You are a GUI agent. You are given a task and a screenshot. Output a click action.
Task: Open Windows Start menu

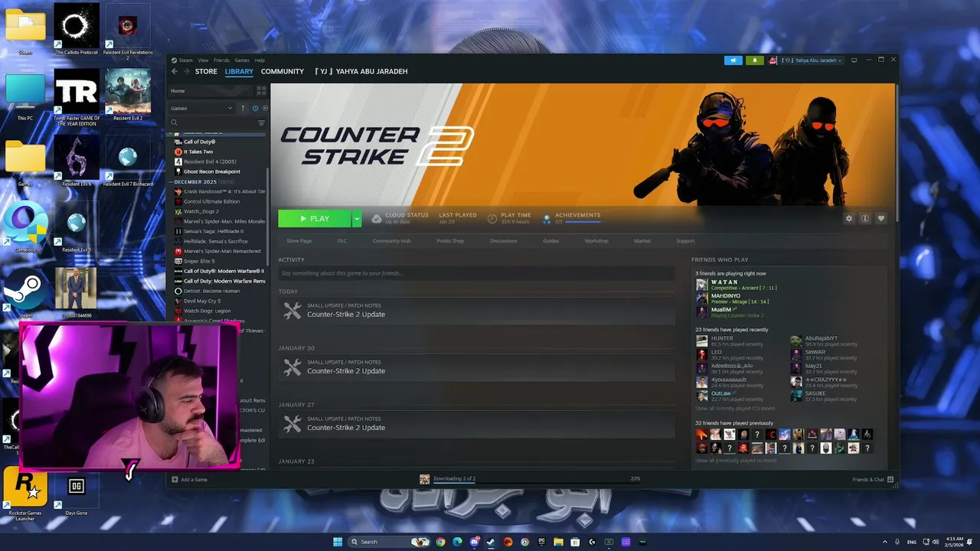(x=338, y=542)
